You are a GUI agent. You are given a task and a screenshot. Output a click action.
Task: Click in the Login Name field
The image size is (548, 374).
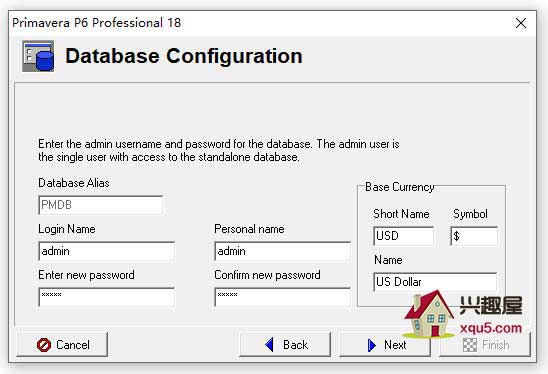pos(107,251)
